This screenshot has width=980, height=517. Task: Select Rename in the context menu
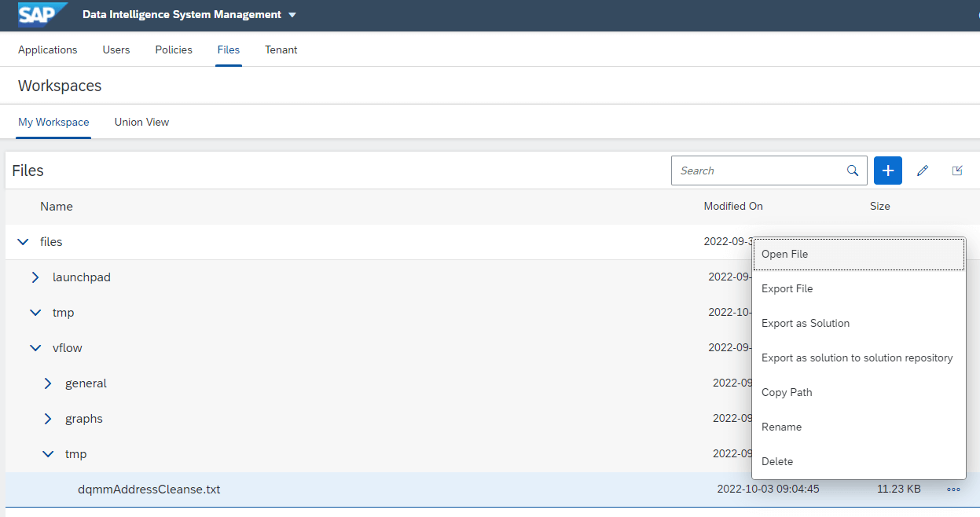(x=858, y=427)
